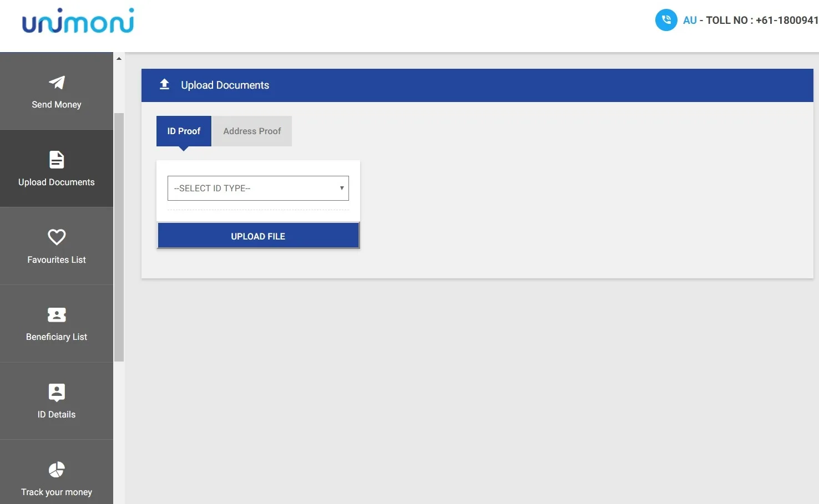Open the SELECT ID TYPE dropdown
The width and height of the screenshot is (819, 504).
tap(258, 188)
